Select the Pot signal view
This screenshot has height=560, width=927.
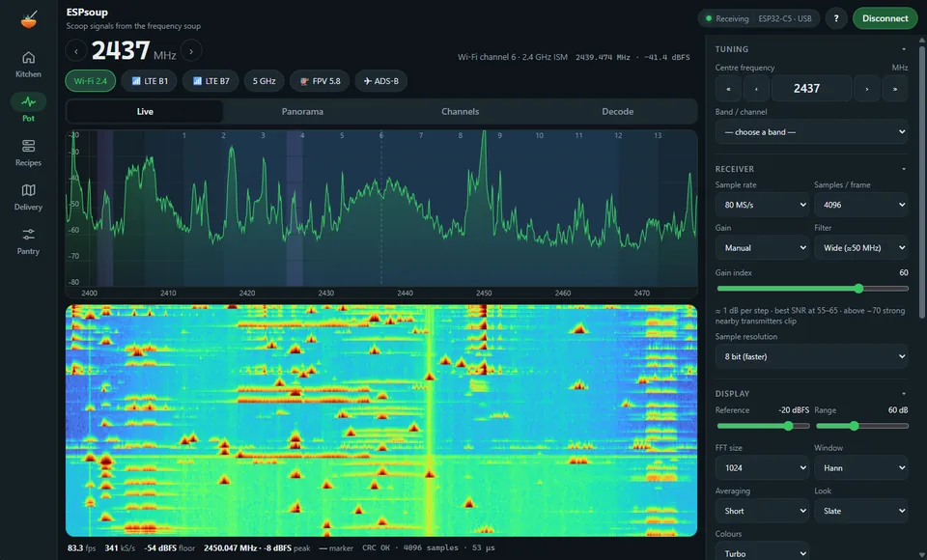tap(28, 109)
